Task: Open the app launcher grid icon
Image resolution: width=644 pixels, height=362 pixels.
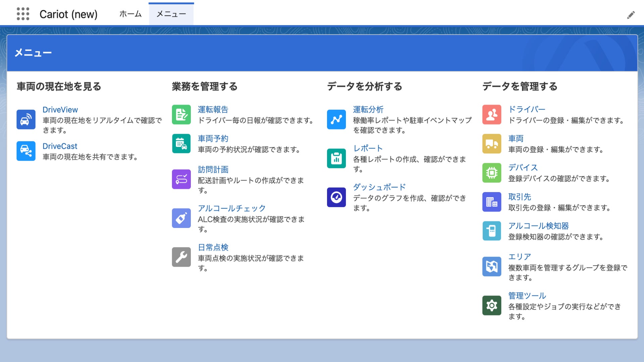Action: 23,14
